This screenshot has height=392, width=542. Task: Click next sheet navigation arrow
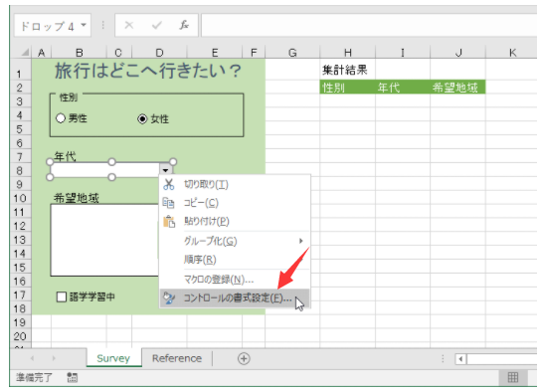[54, 358]
